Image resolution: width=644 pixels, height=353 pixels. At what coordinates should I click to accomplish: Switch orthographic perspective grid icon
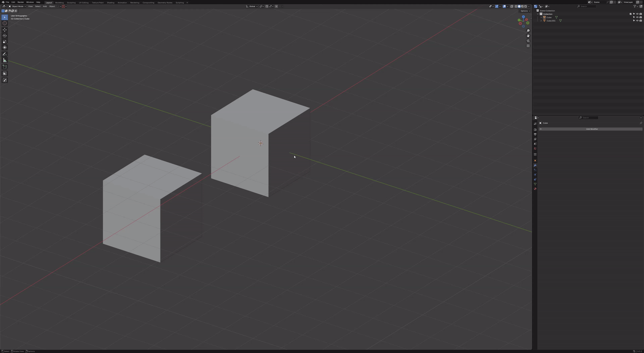(x=528, y=46)
